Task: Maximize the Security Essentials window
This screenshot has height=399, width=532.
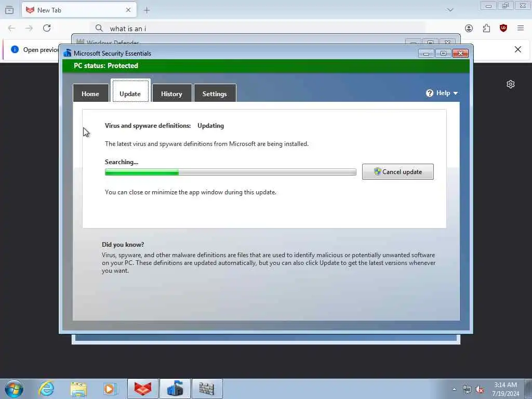Action: 443,54
